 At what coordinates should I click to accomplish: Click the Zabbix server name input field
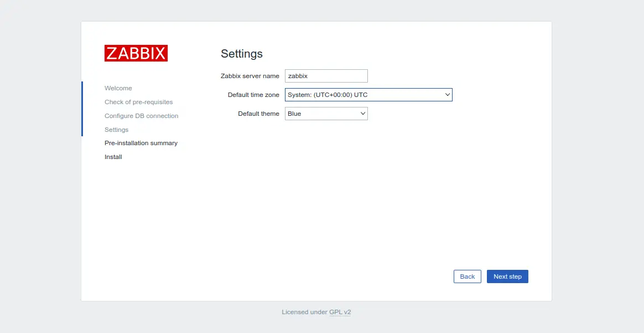[326, 76]
